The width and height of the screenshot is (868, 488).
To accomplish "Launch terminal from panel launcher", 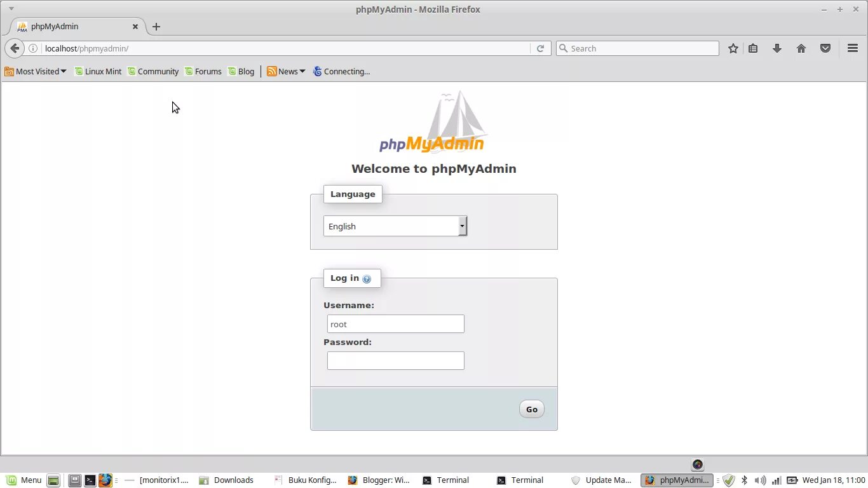I will [90, 480].
